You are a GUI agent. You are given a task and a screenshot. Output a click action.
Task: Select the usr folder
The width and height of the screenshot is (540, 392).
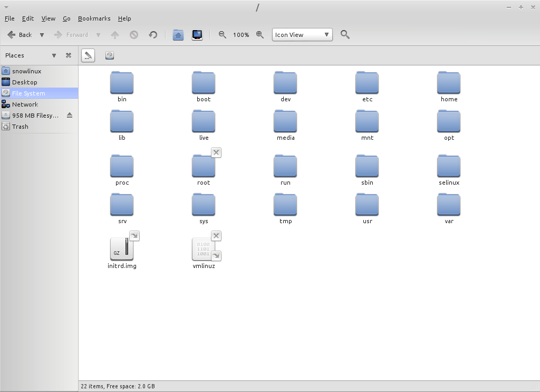[367, 209]
